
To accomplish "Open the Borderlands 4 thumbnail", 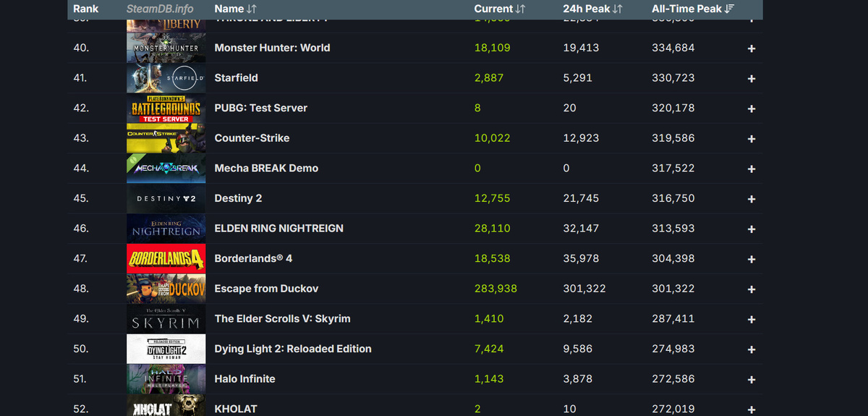I will pos(166,258).
